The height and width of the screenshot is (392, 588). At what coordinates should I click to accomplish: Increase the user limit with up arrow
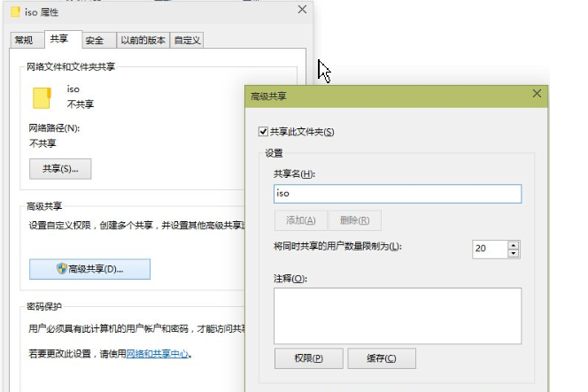point(514,244)
